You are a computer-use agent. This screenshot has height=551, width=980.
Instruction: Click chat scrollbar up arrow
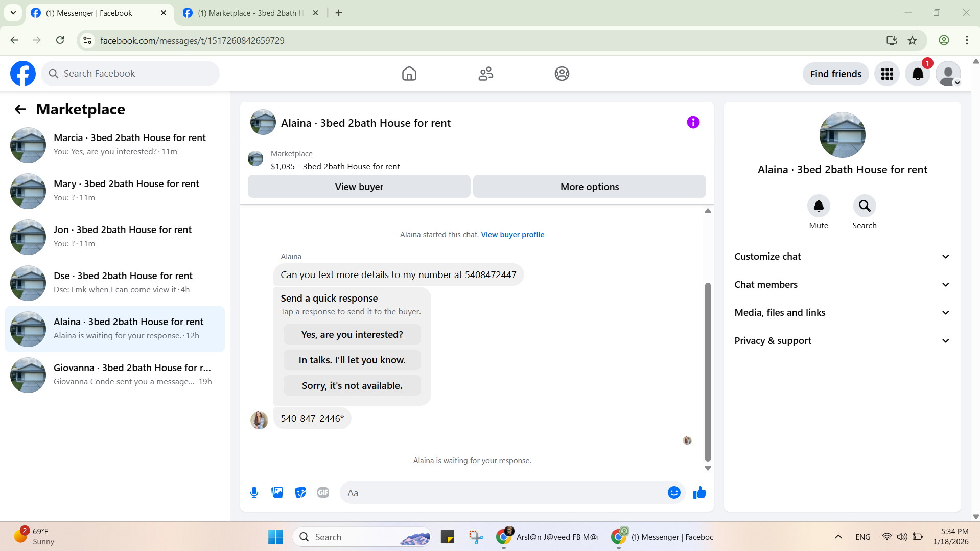coord(708,211)
